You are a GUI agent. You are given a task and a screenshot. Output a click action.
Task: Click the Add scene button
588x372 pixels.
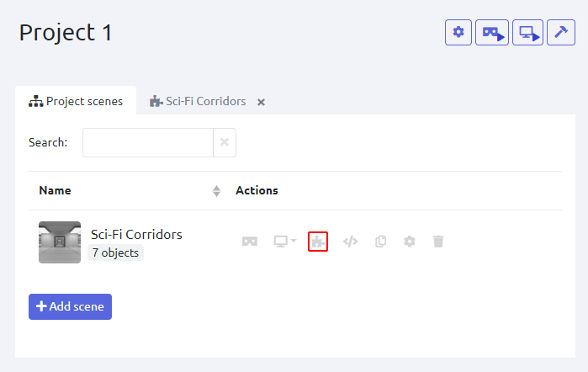[70, 306]
